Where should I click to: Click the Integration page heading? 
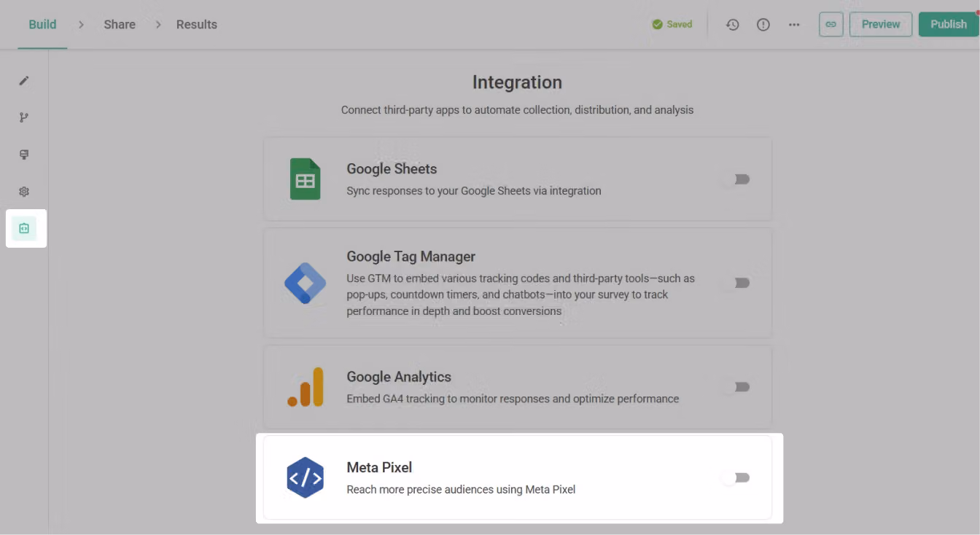(x=517, y=82)
